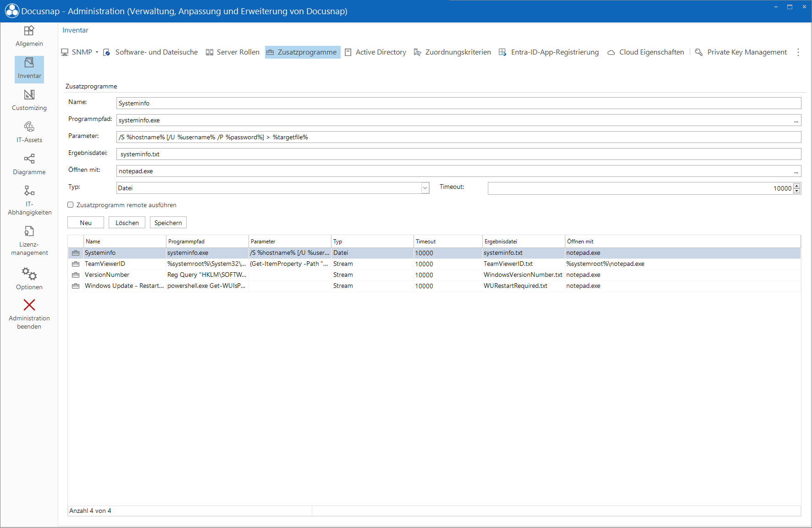Open Customizing in the sidebar
The height and width of the screenshot is (528, 812).
click(29, 100)
